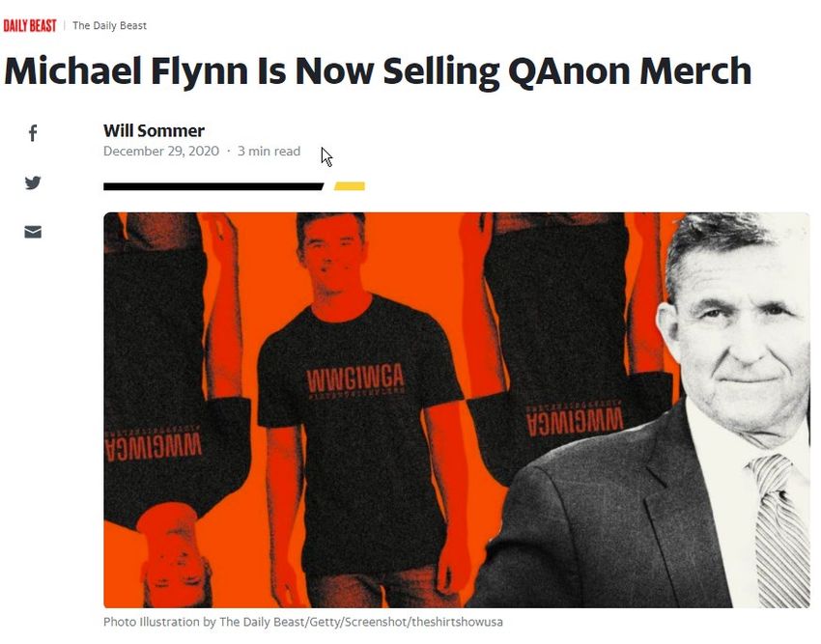Click the yellow accent bar
Screen dimensions: 821x644
pyautogui.click(x=350, y=186)
